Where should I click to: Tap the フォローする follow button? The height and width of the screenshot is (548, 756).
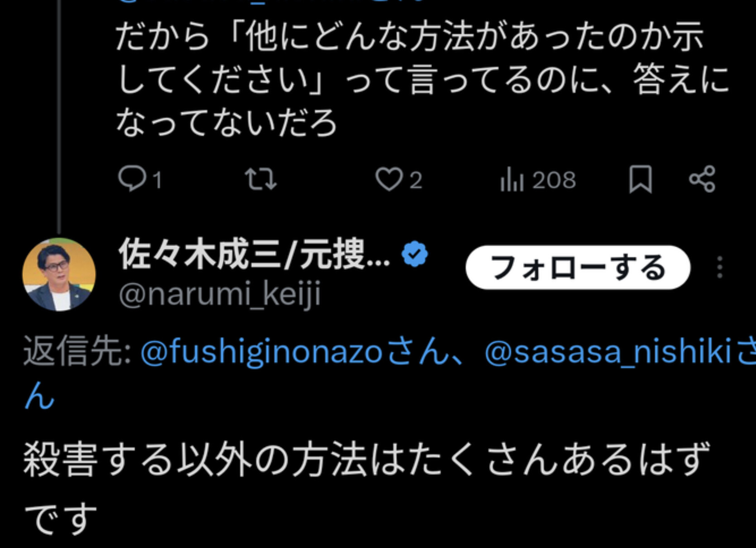(x=578, y=267)
